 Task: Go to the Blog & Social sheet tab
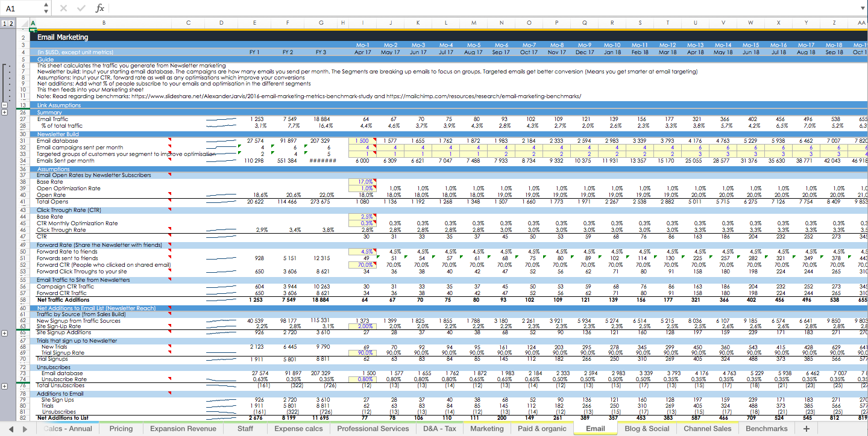(x=647, y=429)
